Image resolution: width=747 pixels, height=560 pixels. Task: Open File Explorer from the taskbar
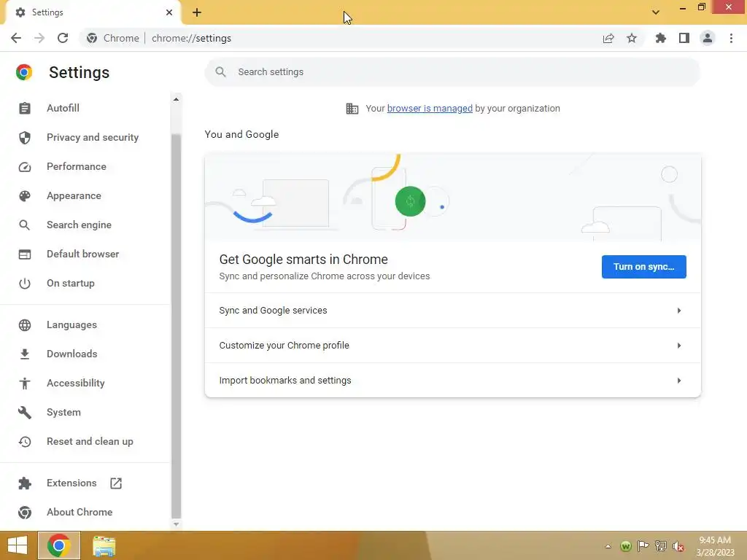click(104, 546)
